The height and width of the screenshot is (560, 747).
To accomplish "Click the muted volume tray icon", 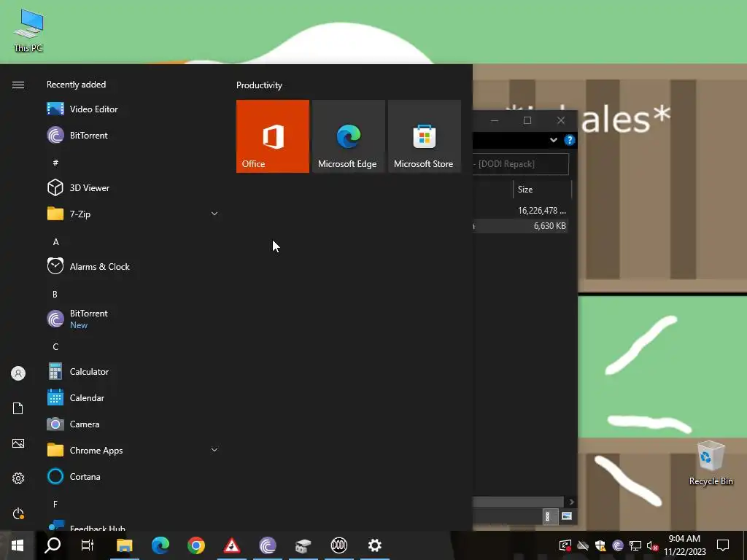I will 653,545.
